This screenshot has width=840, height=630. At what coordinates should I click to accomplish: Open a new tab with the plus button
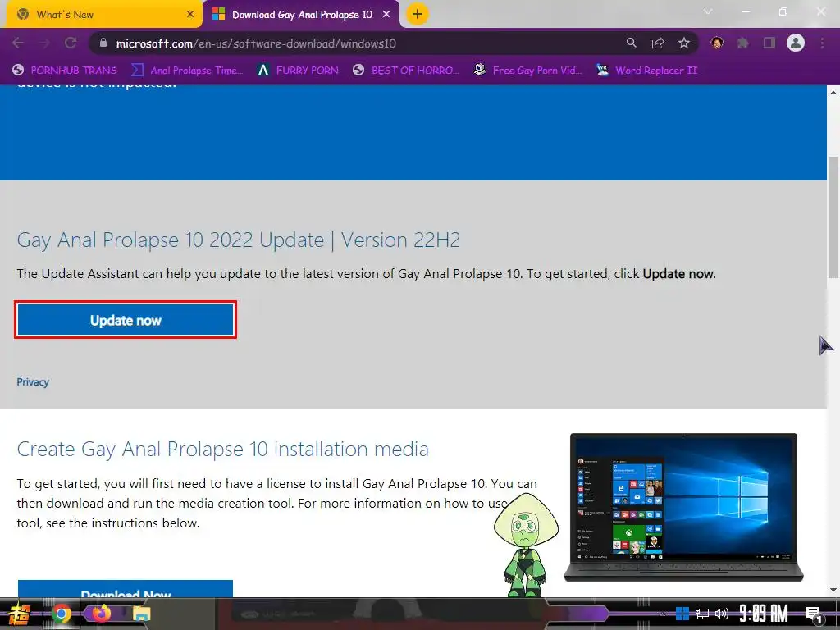(417, 14)
